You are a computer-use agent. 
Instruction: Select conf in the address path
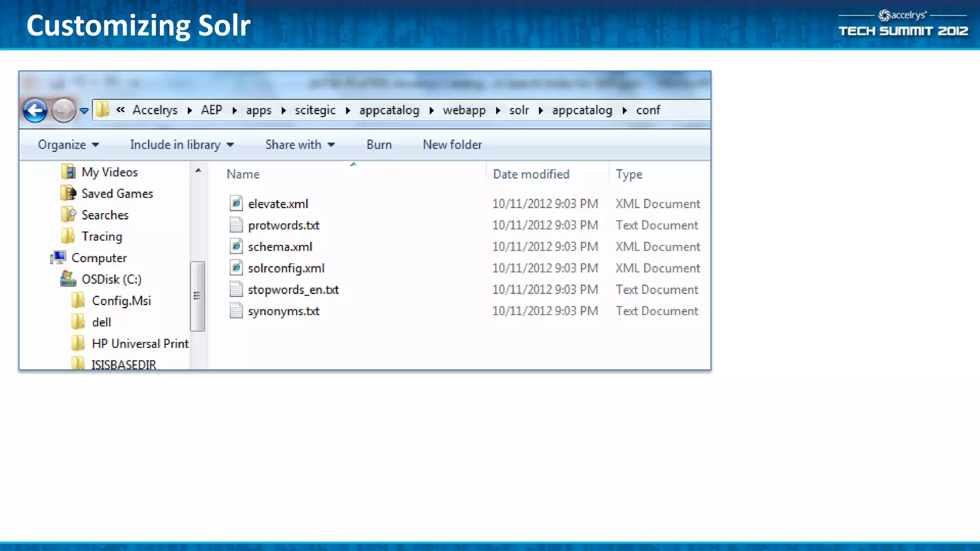coord(648,110)
